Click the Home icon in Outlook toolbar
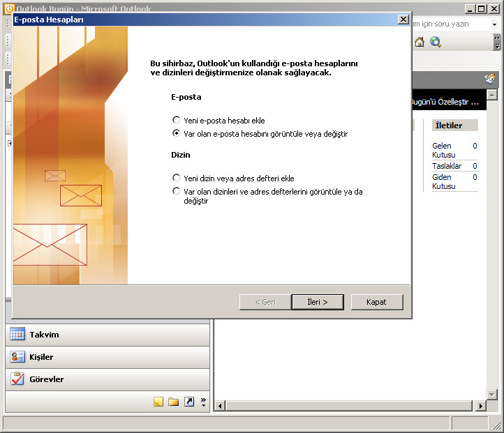 click(420, 42)
